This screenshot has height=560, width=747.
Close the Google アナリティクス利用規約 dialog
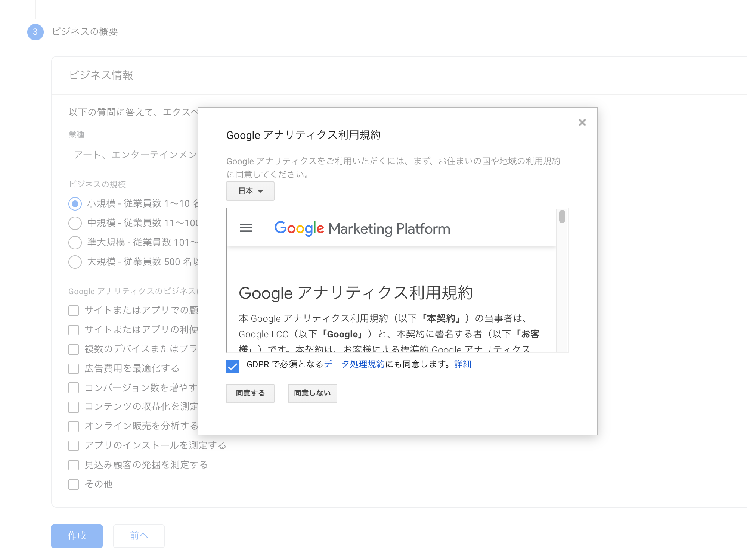click(582, 122)
